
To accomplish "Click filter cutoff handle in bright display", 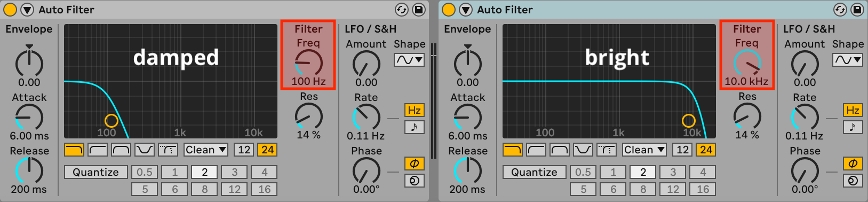I will pos(689,120).
